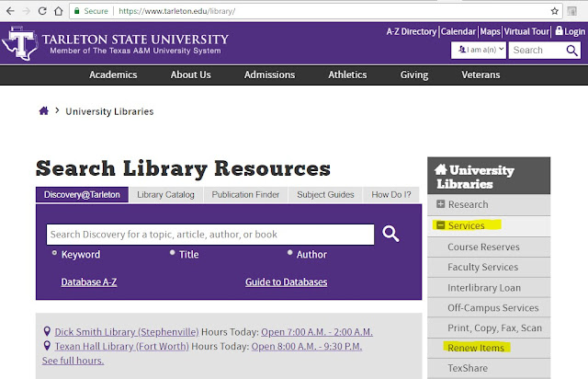This screenshot has width=588, height=379.
Task: Open the Giving menu
Action: click(414, 75)
